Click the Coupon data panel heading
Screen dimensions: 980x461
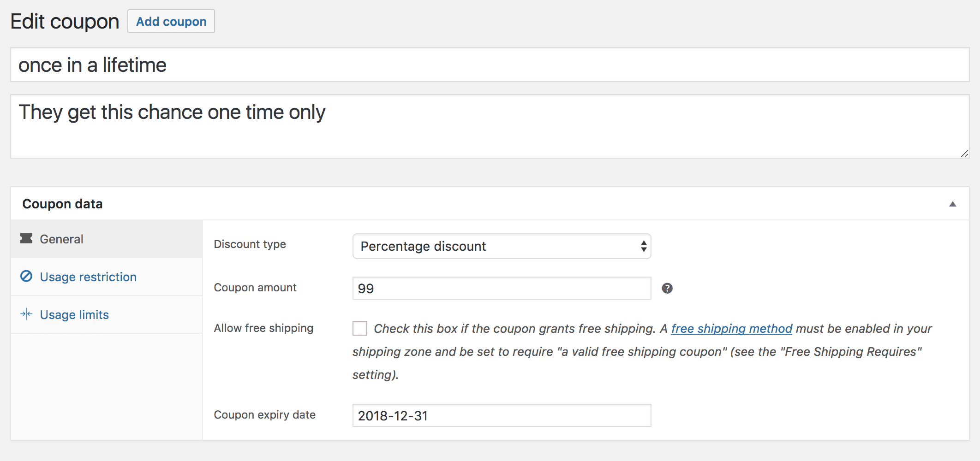click(62, 204)
